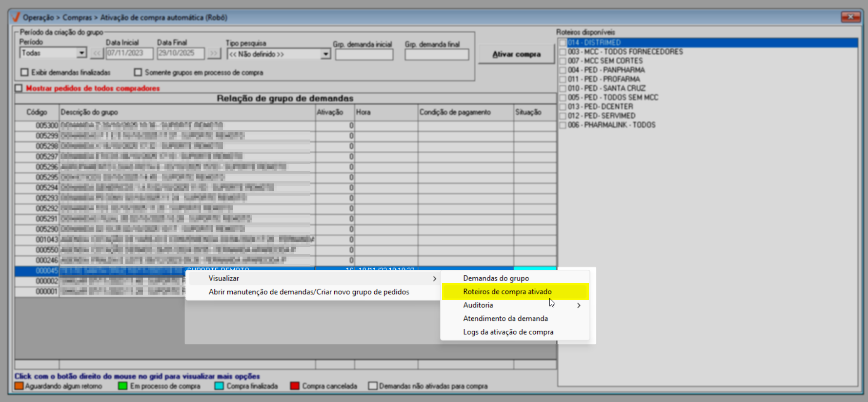Viewport: 868px width, 402px height.
Task: Toggle Mostrar pedidos de todos compradores
Action: pyautogui.click(x=19, y=88)
